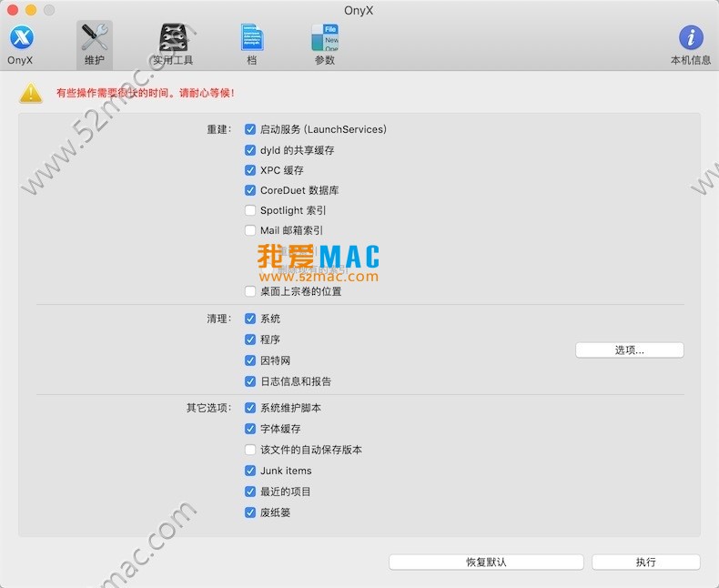
Task: Click the 其它选项: section label
Action: tap(208, 408)
